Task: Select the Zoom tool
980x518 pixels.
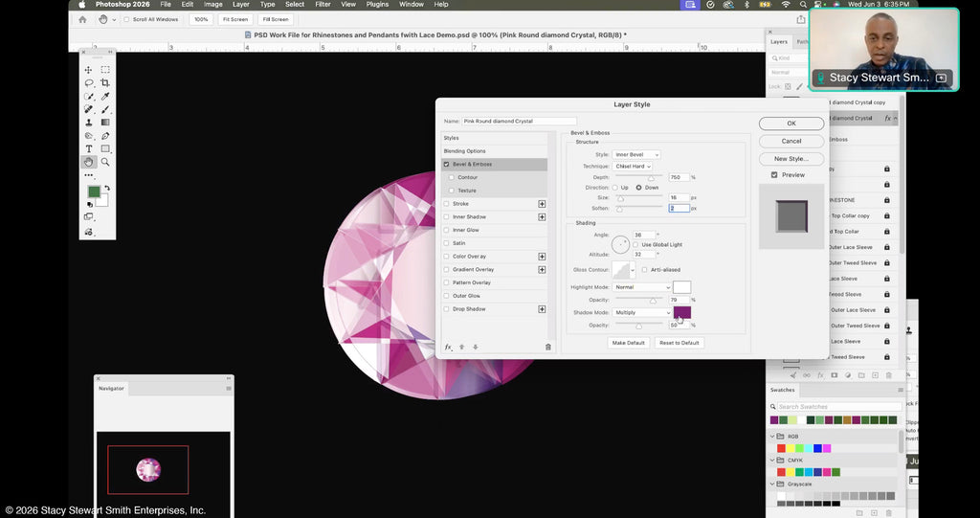Action: coord(105,162)
